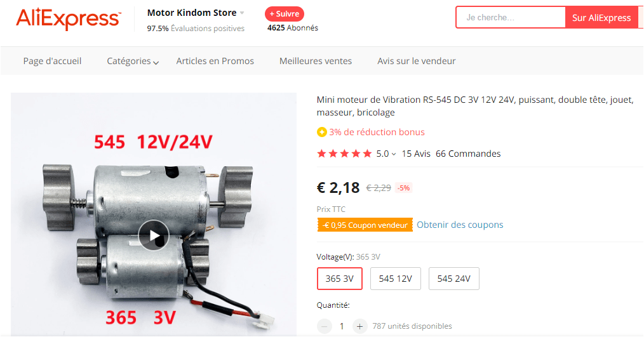The height and width of the screenshot is (363, 644).
Task: Click the Obtenir des coupons link
Action: [460, 225]
